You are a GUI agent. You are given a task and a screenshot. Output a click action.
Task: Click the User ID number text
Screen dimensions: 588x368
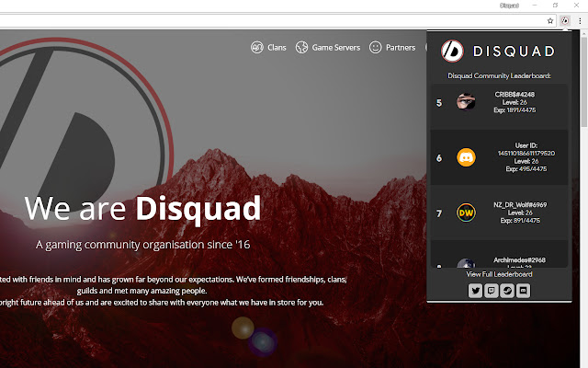point(526,154)
